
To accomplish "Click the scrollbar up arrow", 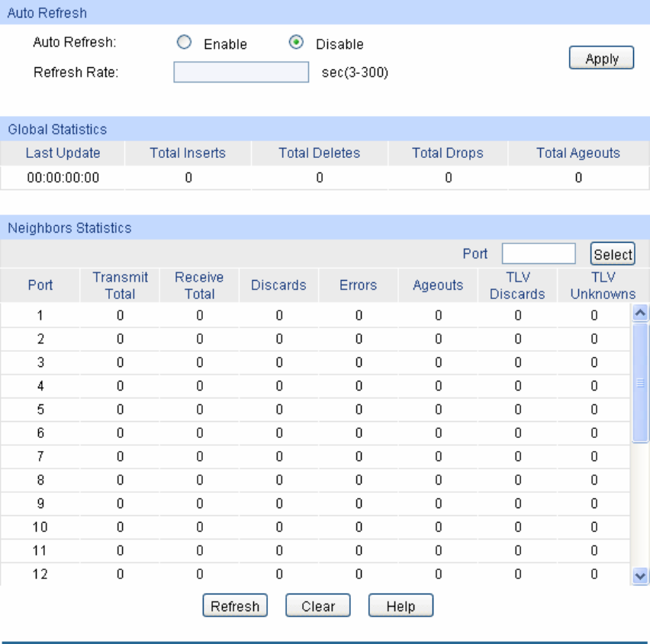I will pyautogui.click(x=641, y=312).
